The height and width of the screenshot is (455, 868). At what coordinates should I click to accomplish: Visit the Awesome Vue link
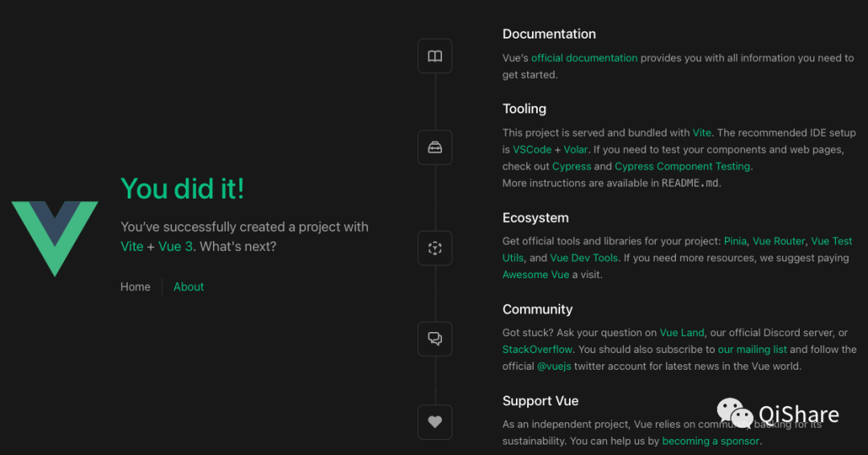(535, 275)
